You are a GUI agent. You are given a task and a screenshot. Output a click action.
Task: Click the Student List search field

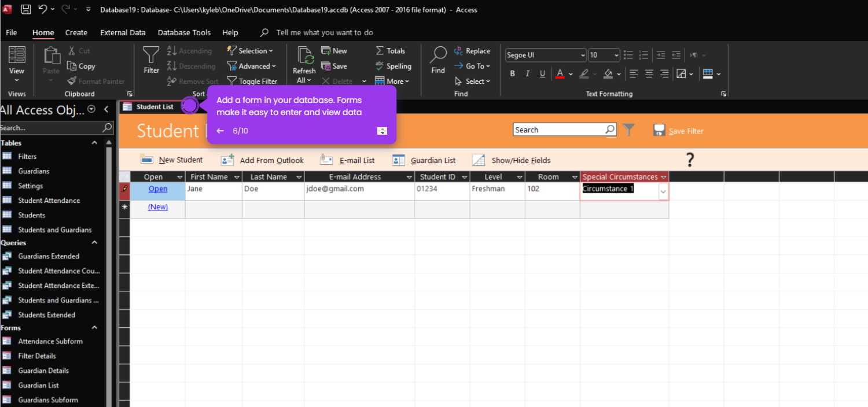[559, 130]
